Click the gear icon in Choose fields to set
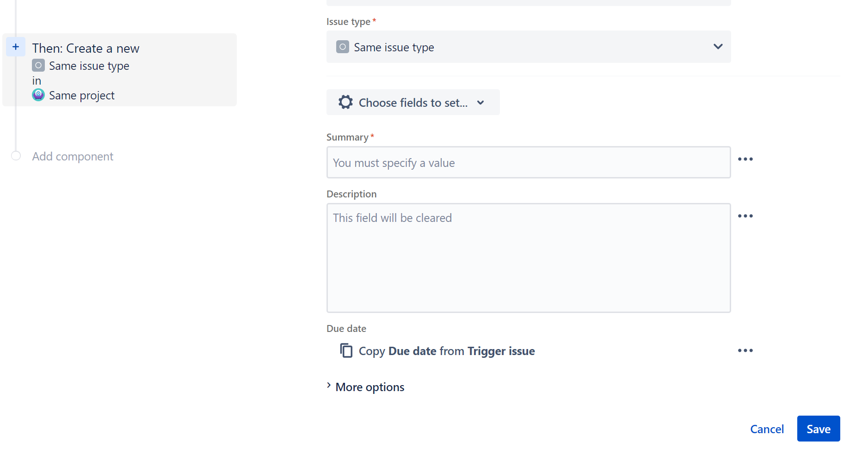 [x=345, y=102]
